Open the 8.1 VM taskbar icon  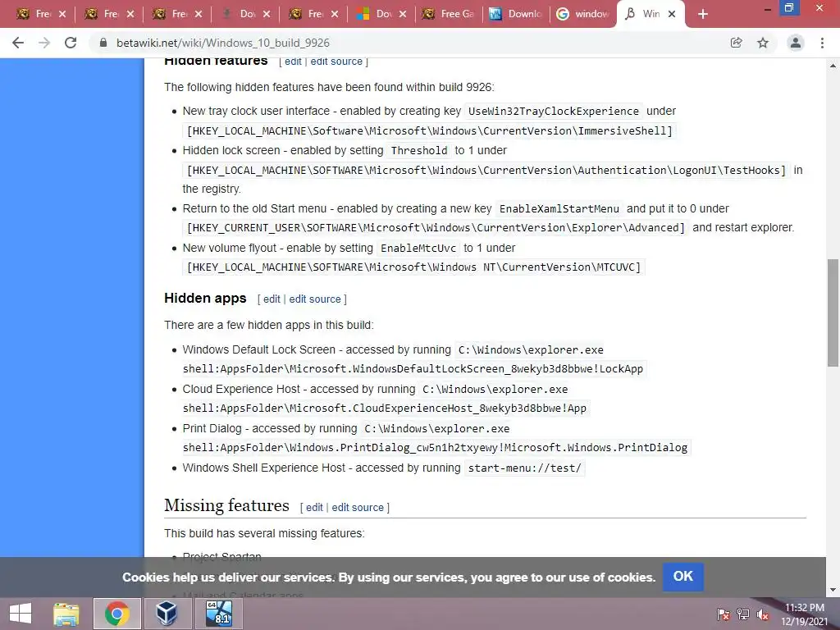coord(219,614)
